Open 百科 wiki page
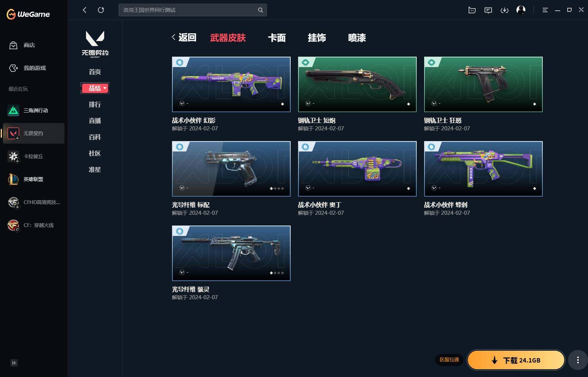The image size is (588, 377). coord(95,137)
